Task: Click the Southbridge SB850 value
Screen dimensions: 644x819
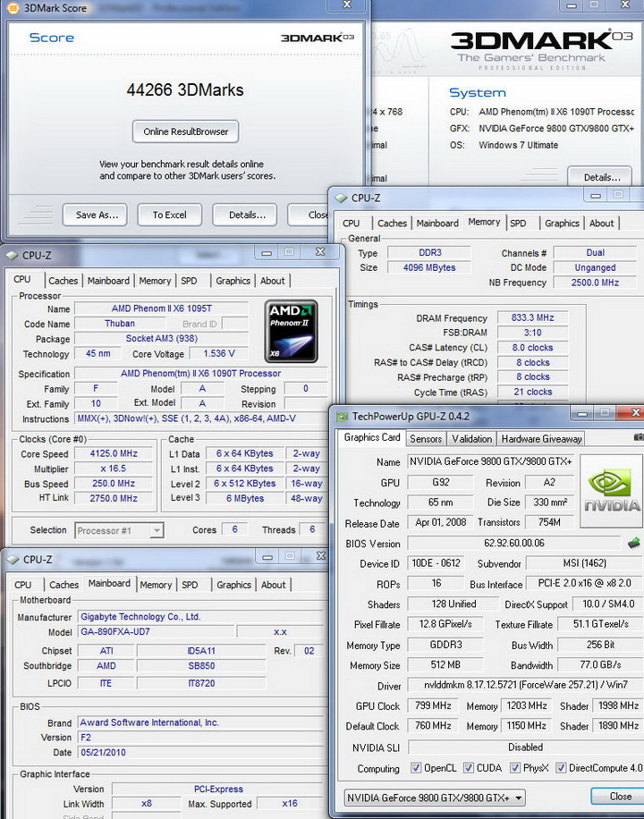Action: click(201, 666)
